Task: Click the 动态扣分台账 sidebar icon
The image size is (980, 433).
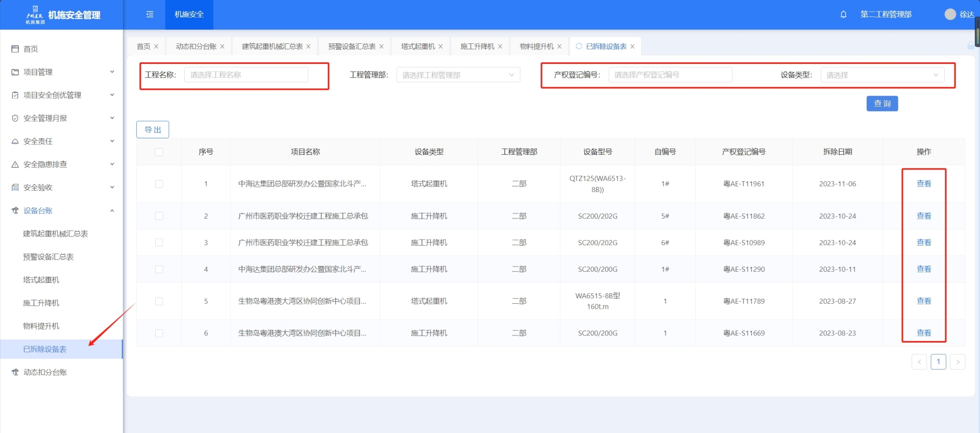Action: pyautogui.click(x=15, y=372)
